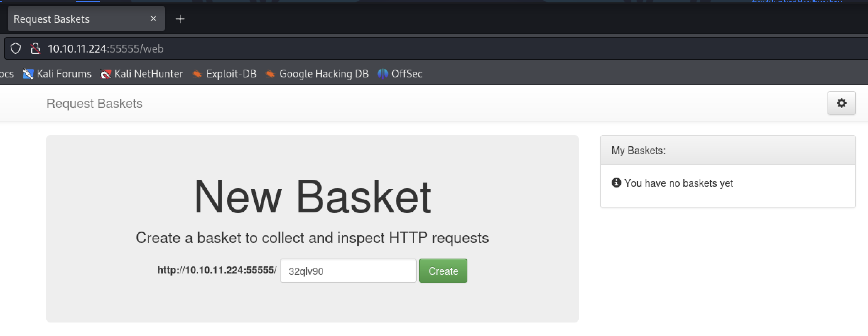Click the green Create button
The image size is (868, 336).
pos(443,271)
